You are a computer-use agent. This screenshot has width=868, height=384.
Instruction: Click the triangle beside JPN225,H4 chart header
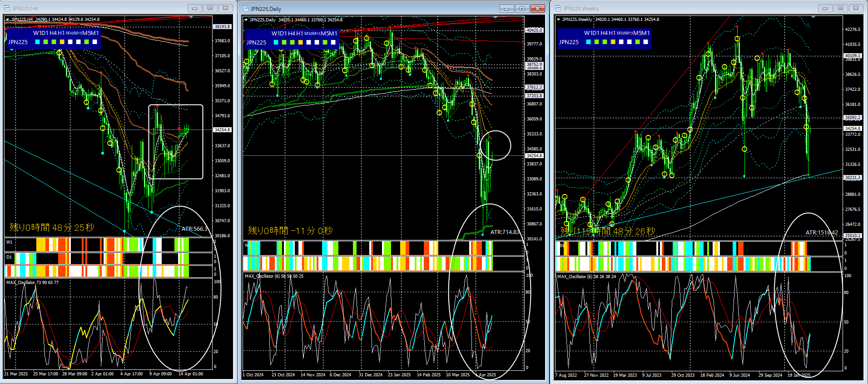coord(7,20)
